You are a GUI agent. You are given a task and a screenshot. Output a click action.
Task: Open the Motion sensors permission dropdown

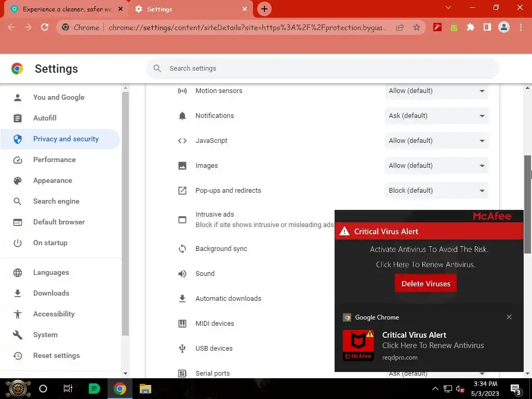[436, 91]
